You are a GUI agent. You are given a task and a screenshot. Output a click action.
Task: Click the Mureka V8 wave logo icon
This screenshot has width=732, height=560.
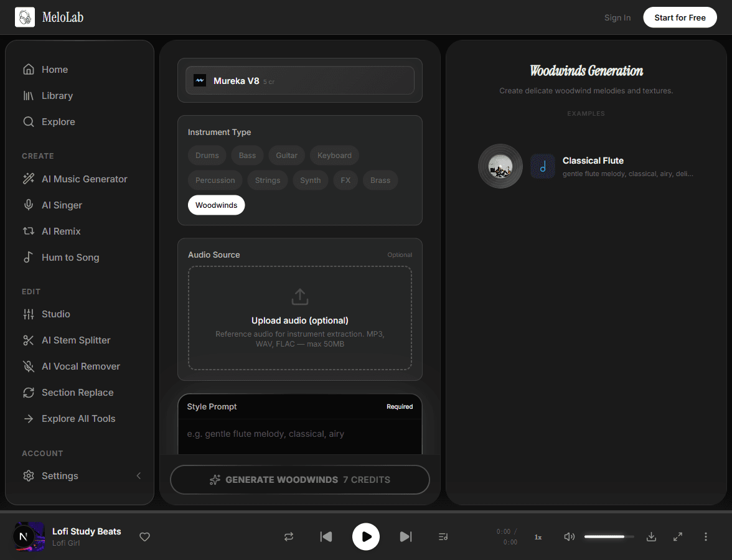click(200, 80)
